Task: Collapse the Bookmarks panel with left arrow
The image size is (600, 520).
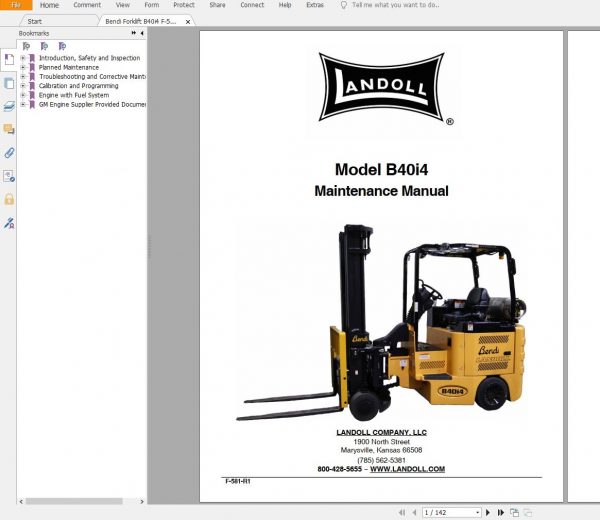Action: pos(142,33)
